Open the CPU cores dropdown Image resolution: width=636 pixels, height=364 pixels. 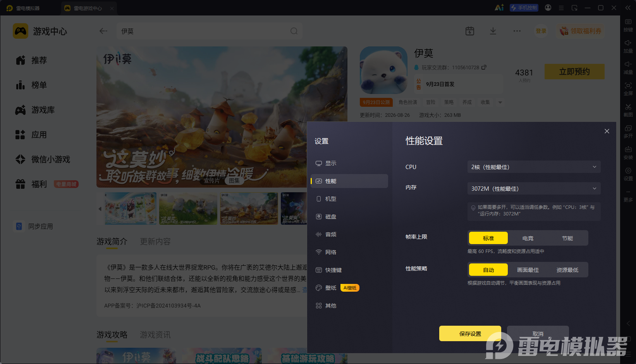[534, 167]
